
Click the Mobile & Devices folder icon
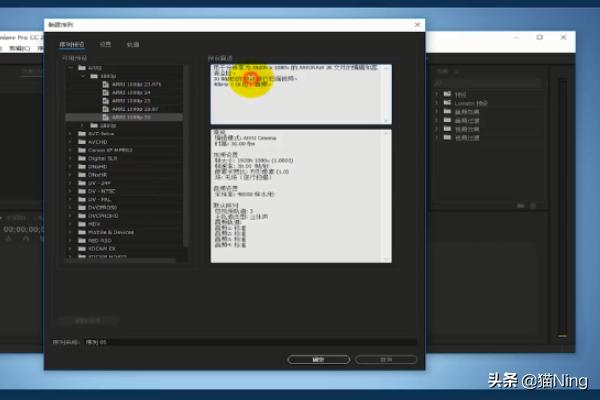pos(82,232)
